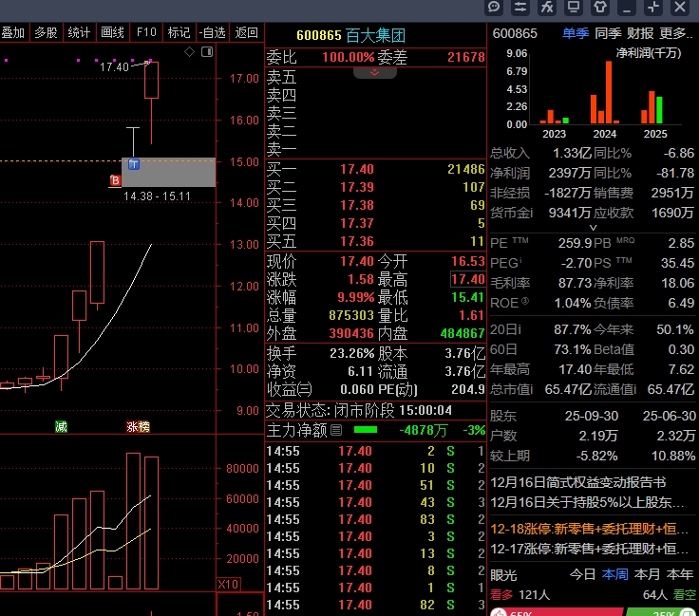Image resolution: width=699 pixels, height=616 pixels.
Task: Click the blue T marker on chart
Action: pyautogui.click(x=134, y=164)
